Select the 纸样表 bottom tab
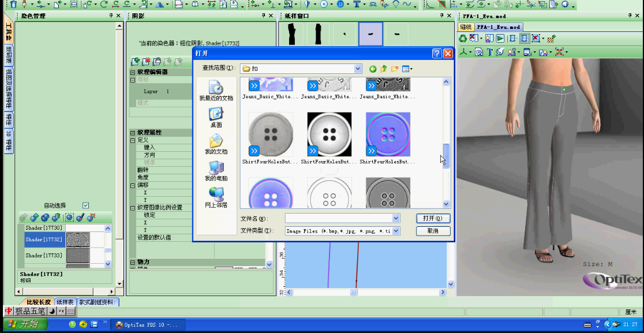This screenshot has height=333, width=644. [x=65, y=302]
